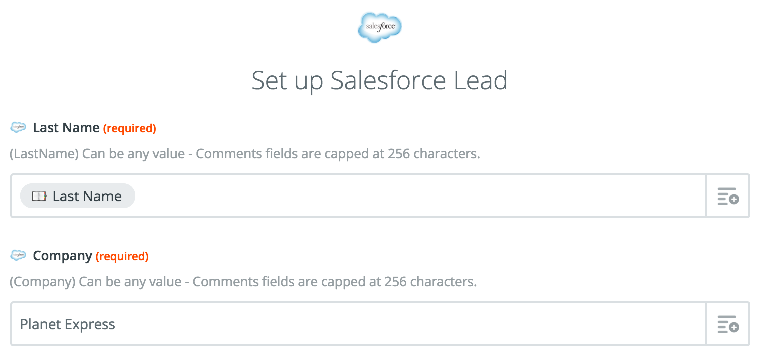Click the Planet Express text in Company field
Image resolution: width=763 pixels, height=364 pixels.
[68, 325]
